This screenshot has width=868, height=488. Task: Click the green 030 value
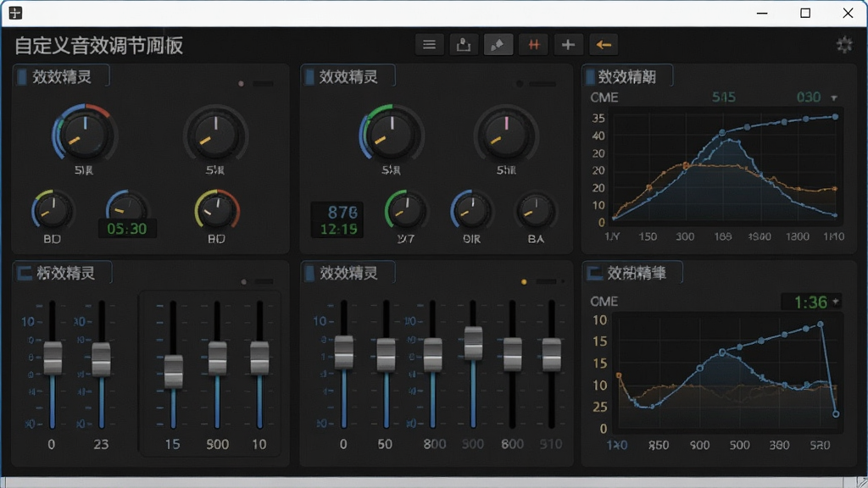point(808,97)
